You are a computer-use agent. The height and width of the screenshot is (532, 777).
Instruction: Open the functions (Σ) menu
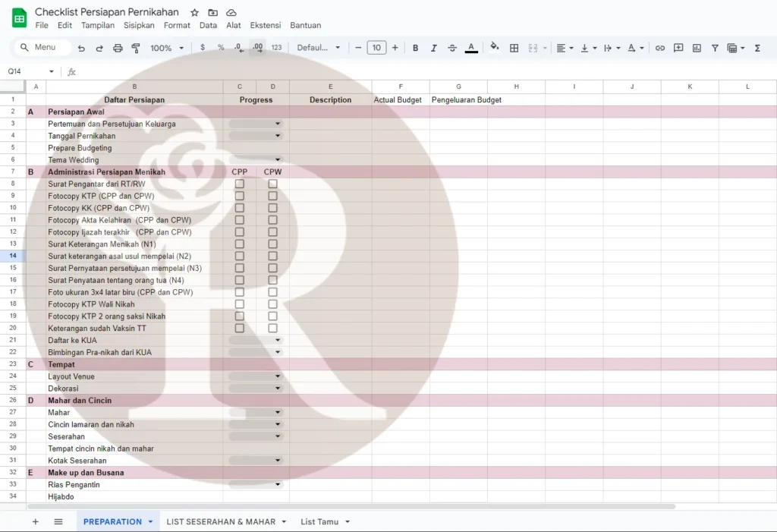[x=757, y=47]
